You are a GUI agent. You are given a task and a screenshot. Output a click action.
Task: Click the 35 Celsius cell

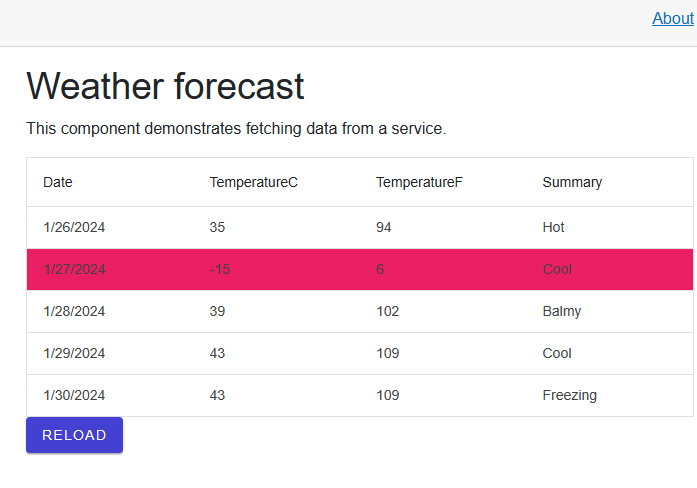pyautogui.click(x=217, y=228)
